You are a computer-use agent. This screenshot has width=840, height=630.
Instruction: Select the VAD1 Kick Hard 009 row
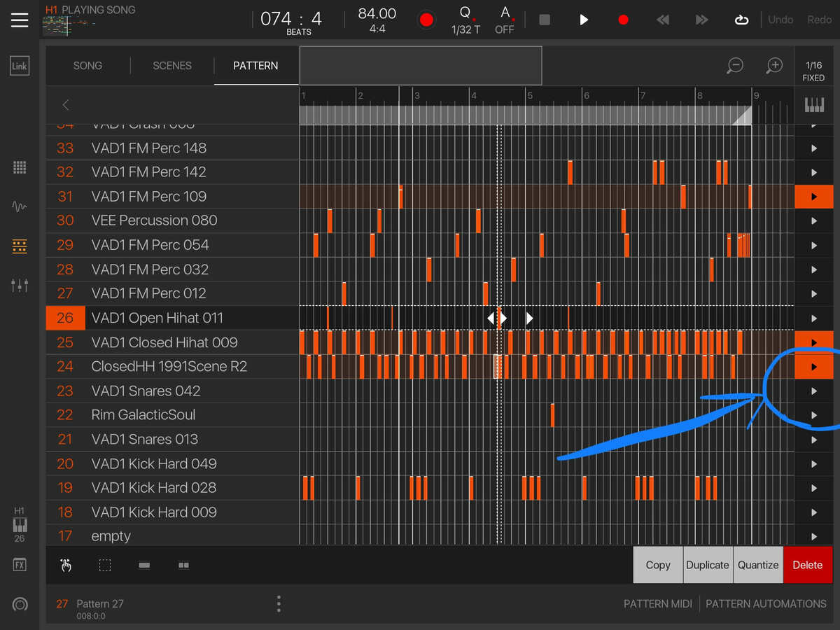[x=172, y=512]
